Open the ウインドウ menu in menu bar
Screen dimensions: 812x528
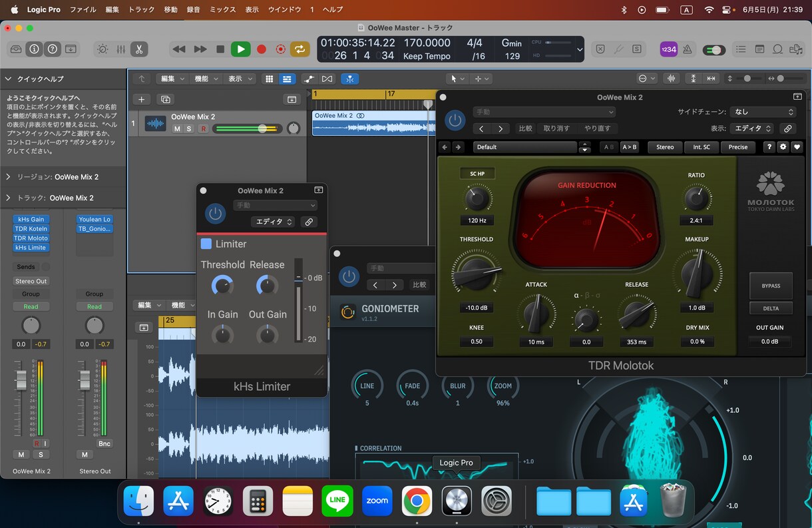click(x=284, y=9)
